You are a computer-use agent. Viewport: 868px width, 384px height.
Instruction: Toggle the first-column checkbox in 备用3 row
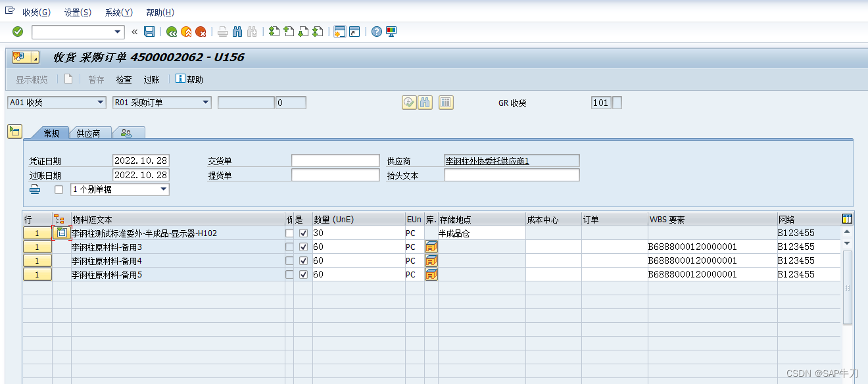tap(289, 247)
